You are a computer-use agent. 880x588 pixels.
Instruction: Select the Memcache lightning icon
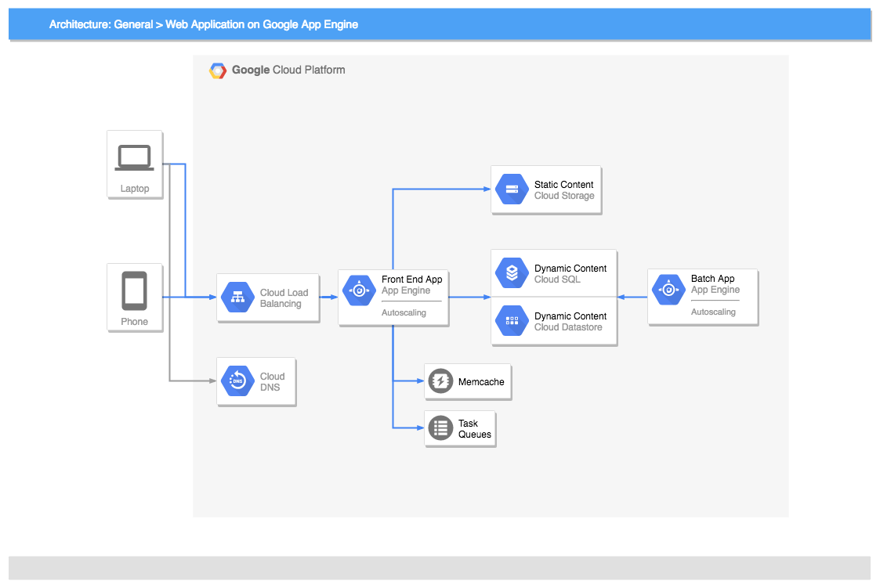point(440,381)
